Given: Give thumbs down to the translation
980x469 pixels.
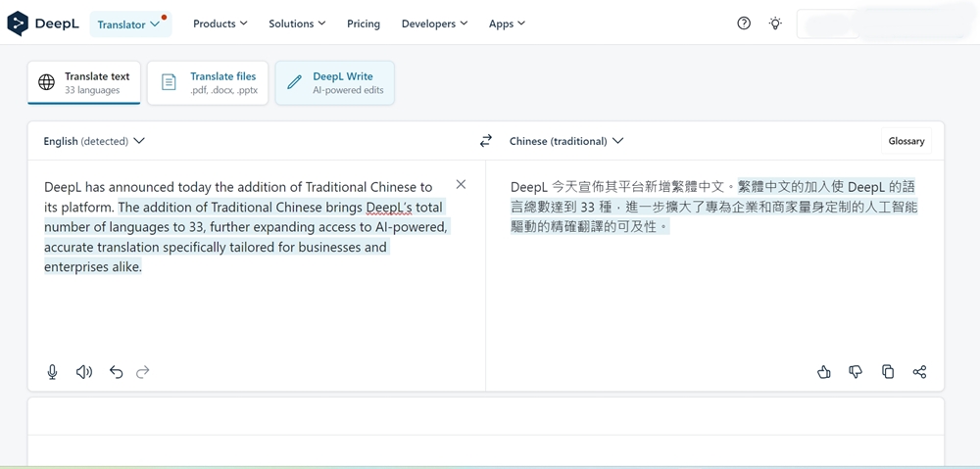Looking at the screenshot, I should (x=856, y=372).
